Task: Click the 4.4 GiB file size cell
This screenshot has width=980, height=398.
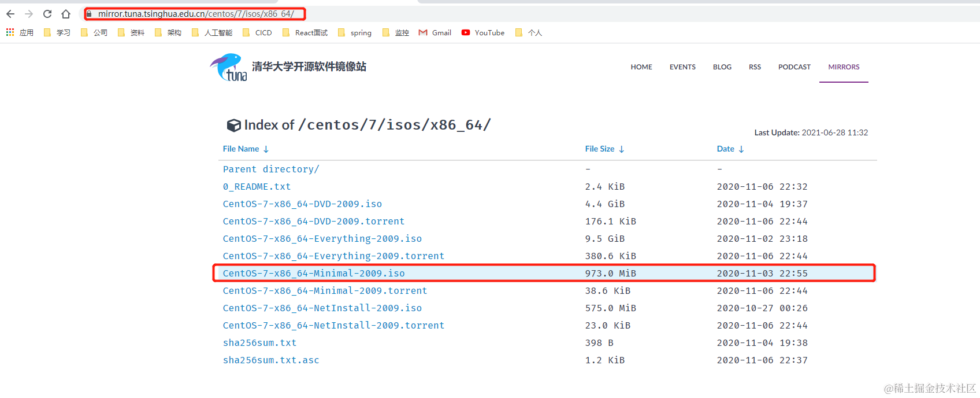Action: tap(604, 204)
